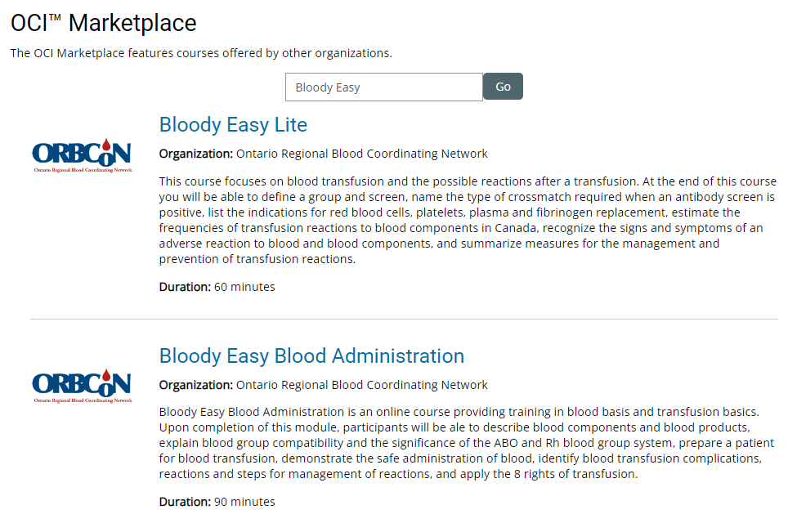Click the "Duration: 60 minutes" text
This screenshot has width=788, height=532.
[217, 287]
